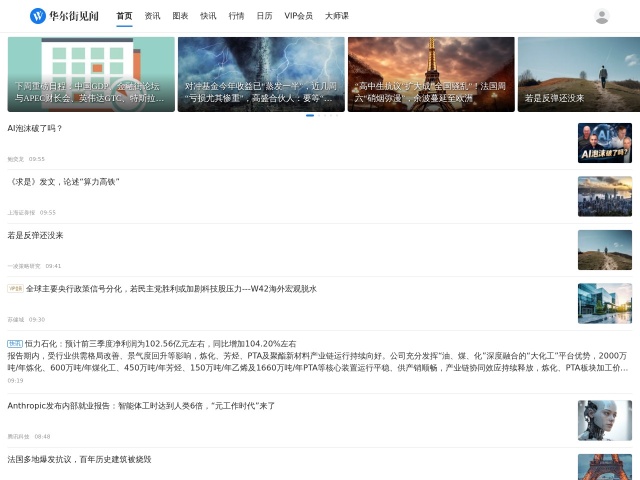Screen dimensions: 640x480
Task: Open article 法国多地爆发抗议
Action: pyautogui.click(x=79, y=459)
